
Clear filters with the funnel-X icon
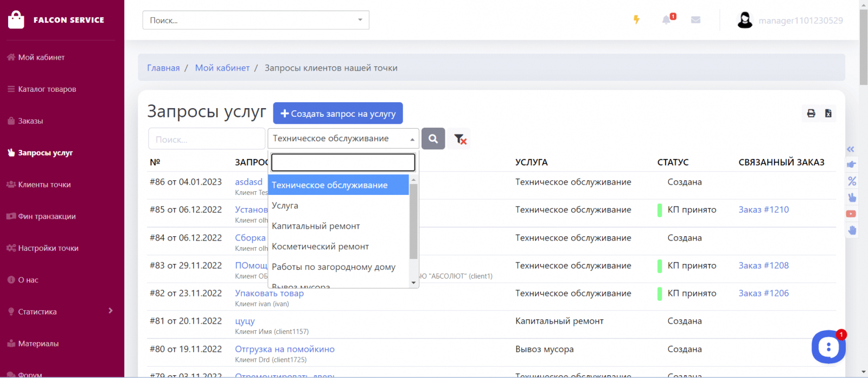coord(460,139)
